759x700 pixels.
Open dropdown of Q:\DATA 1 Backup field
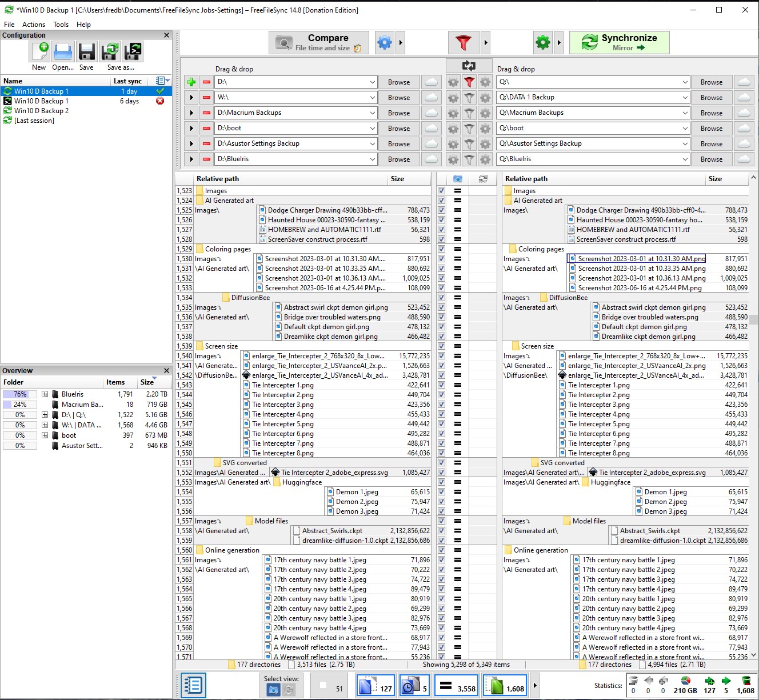click(685, 98)
